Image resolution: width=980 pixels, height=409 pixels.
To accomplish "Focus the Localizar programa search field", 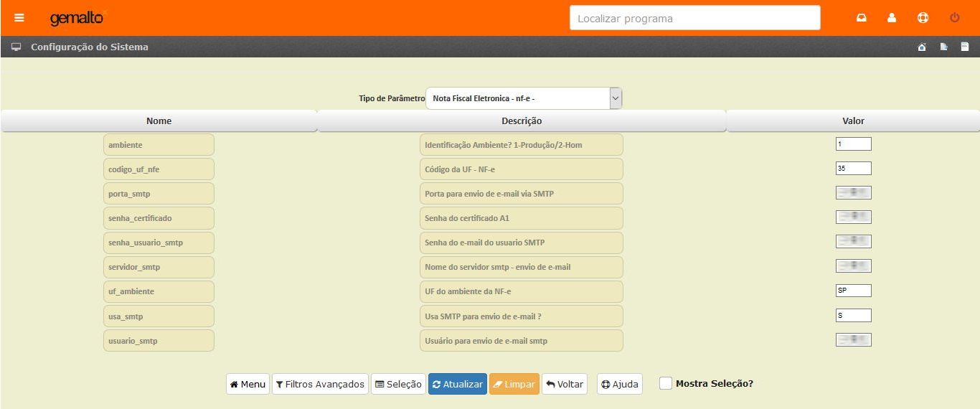I will point(694,19).
